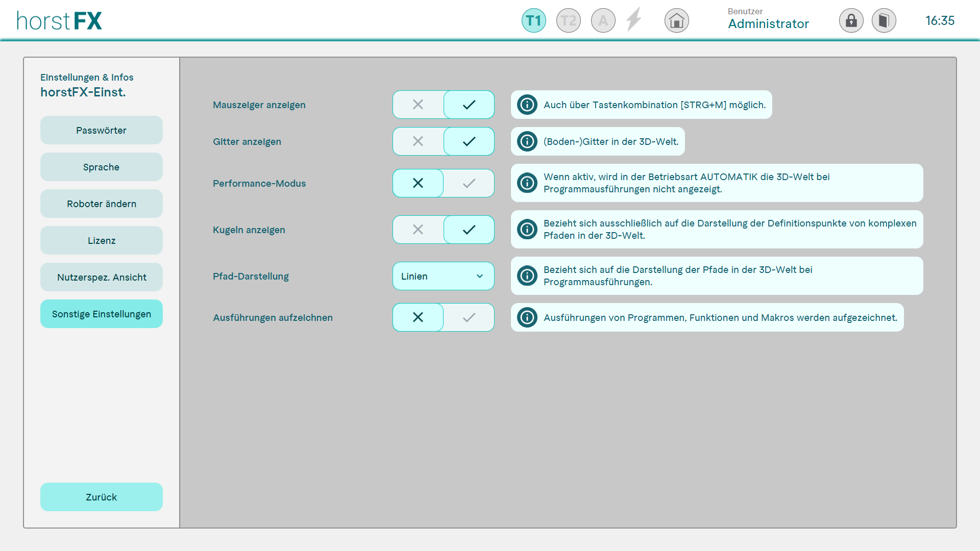Screen dimensions: 980x551
Task: Activate the A automatic mode icon
Action: pos(603,21)
